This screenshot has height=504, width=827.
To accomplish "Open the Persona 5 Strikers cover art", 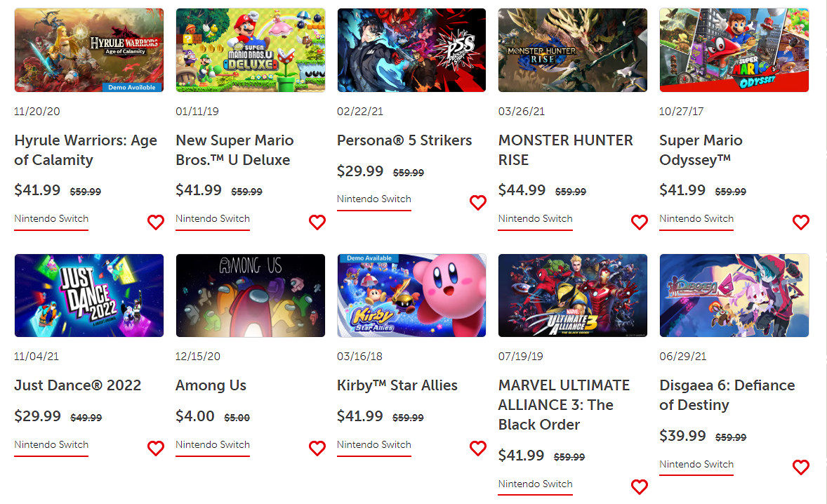I will point(411,50).
